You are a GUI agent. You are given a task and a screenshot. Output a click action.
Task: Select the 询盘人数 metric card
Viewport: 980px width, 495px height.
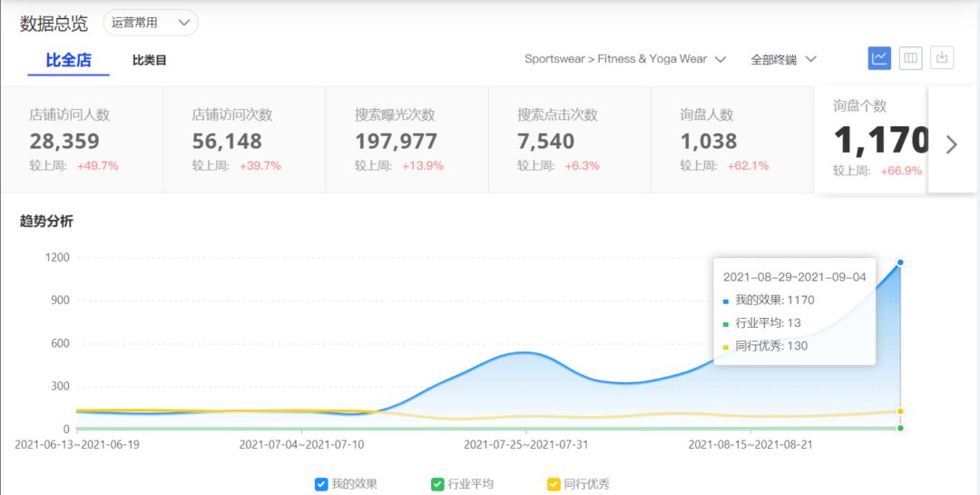[732, 140]
